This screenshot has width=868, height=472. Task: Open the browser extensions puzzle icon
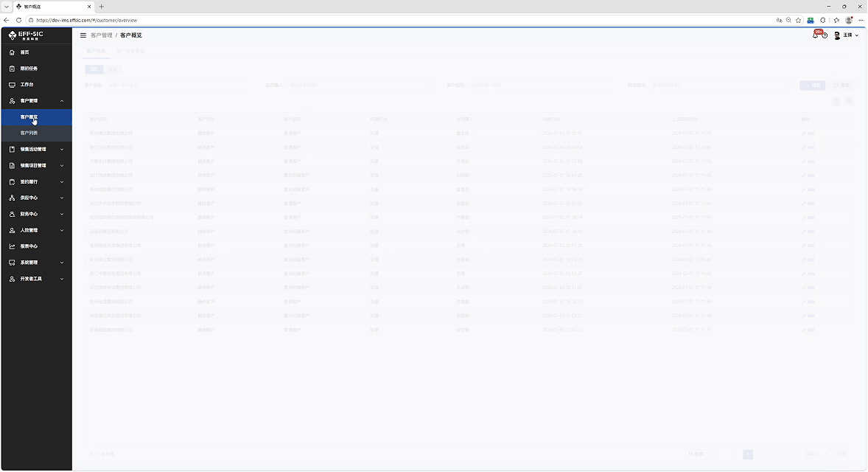tap(823, 20)
